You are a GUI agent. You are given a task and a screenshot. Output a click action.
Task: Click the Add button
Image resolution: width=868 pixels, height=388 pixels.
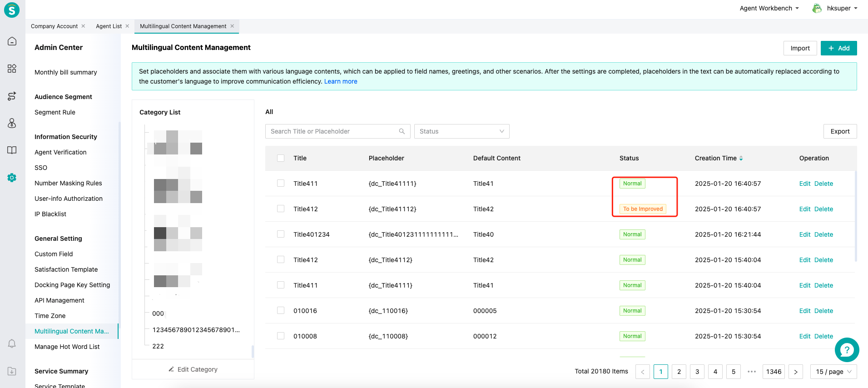click(x=838, y=48)
